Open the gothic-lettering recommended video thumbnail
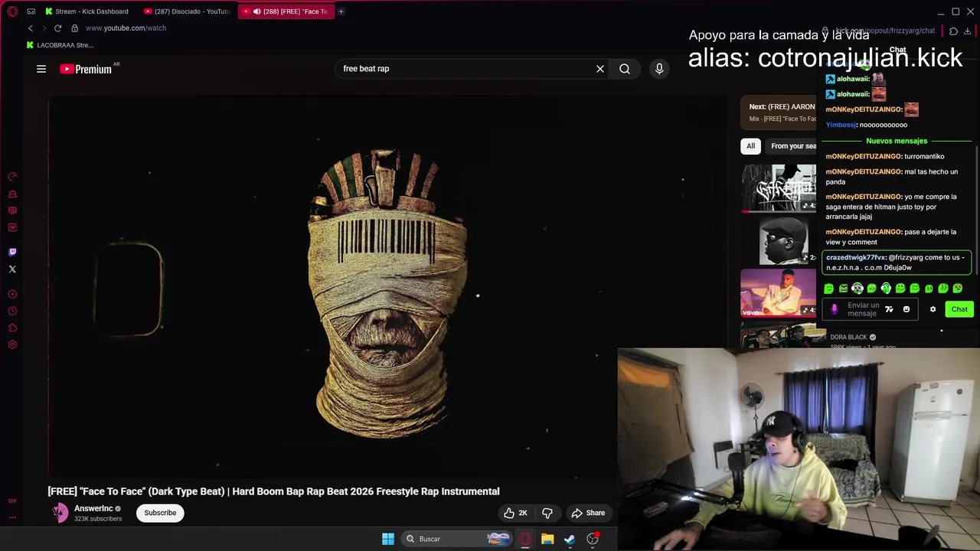The height and width of the screenshot is (551, 980). [779, 187]
